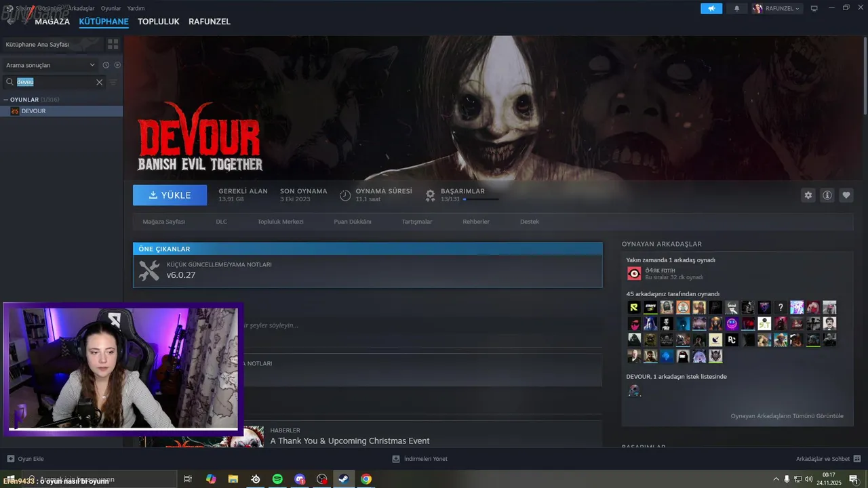
Task: Open the Rehberler link
Action: click(x=476, y=222)
